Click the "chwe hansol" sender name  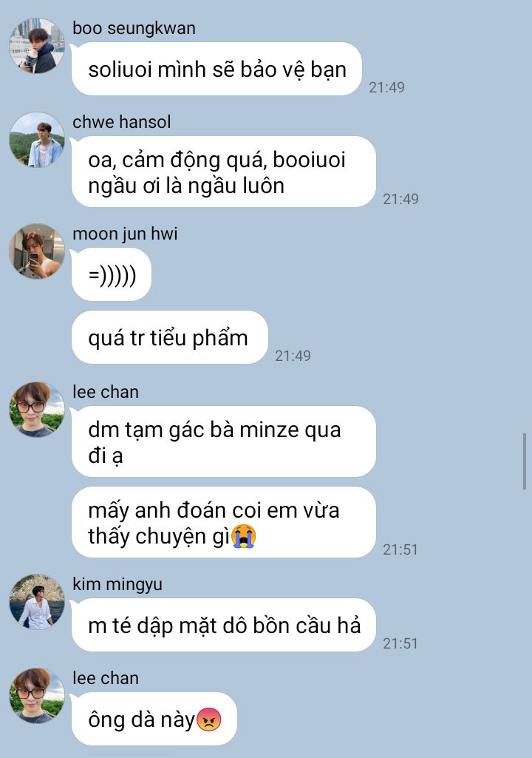pyautogui.click(x=121, y=122)
